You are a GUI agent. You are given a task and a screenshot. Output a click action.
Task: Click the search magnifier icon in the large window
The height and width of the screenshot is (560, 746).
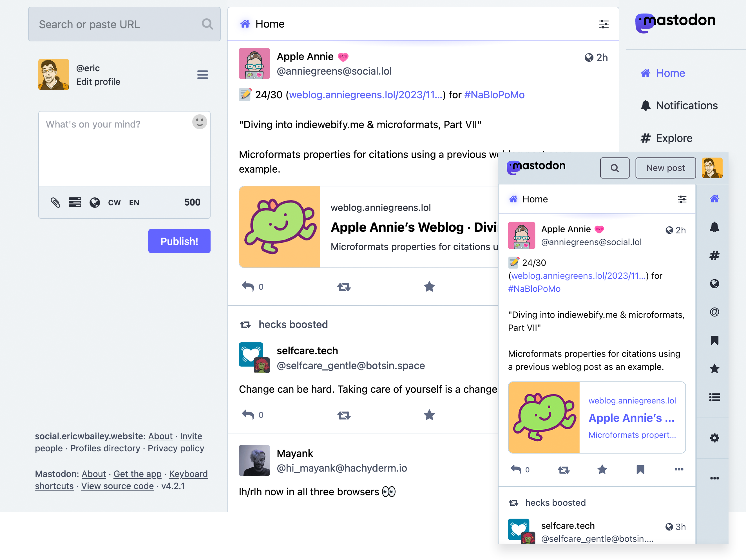click(x=207, y=24)
